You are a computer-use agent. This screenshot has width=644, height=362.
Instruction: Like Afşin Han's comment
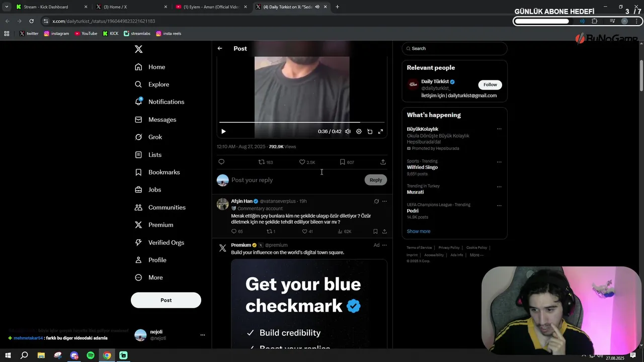(307, 231)
